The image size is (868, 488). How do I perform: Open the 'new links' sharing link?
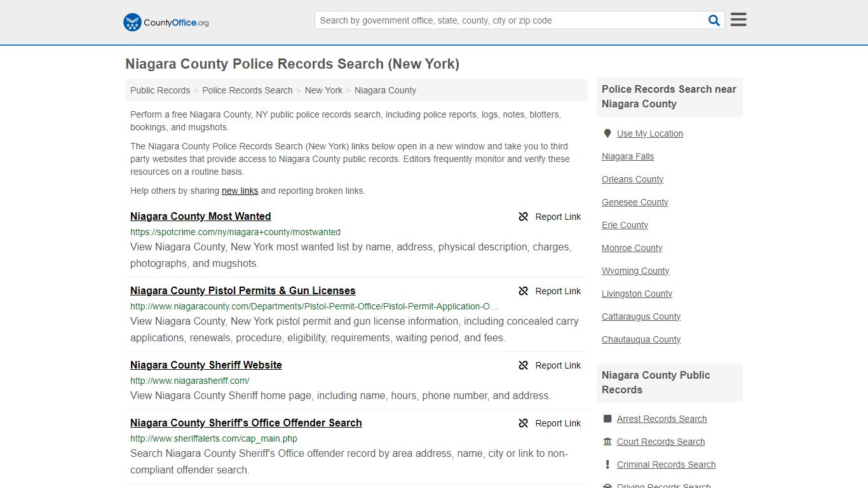click(x=240, y=191)
